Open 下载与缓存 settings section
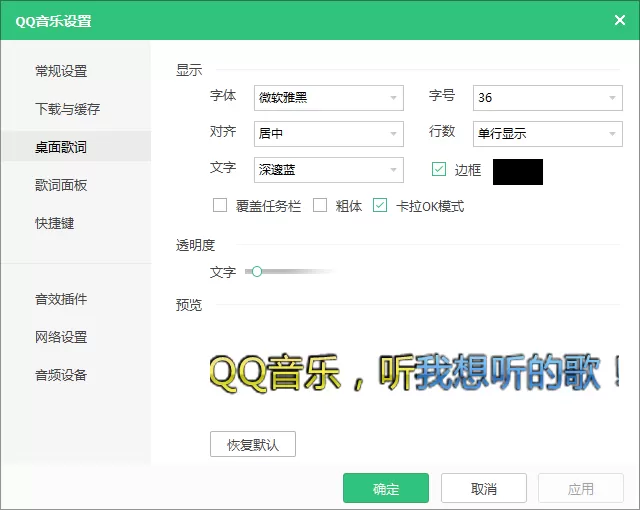Image resolution: width=640 pixels, height=510 pixels. point(68,109)
